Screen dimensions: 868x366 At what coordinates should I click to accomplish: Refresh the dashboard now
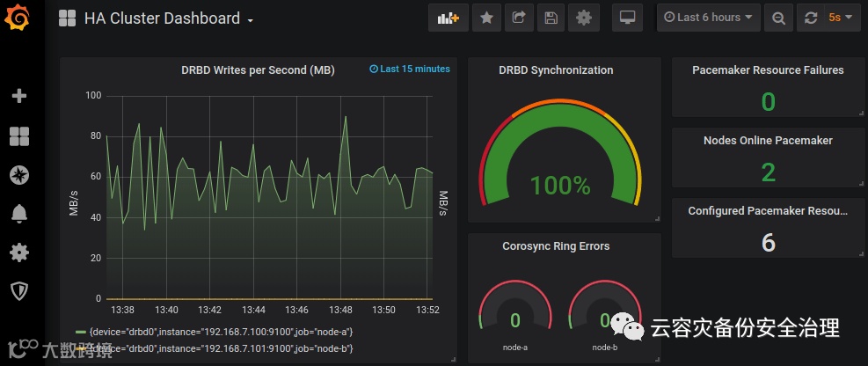coord(811,18)
